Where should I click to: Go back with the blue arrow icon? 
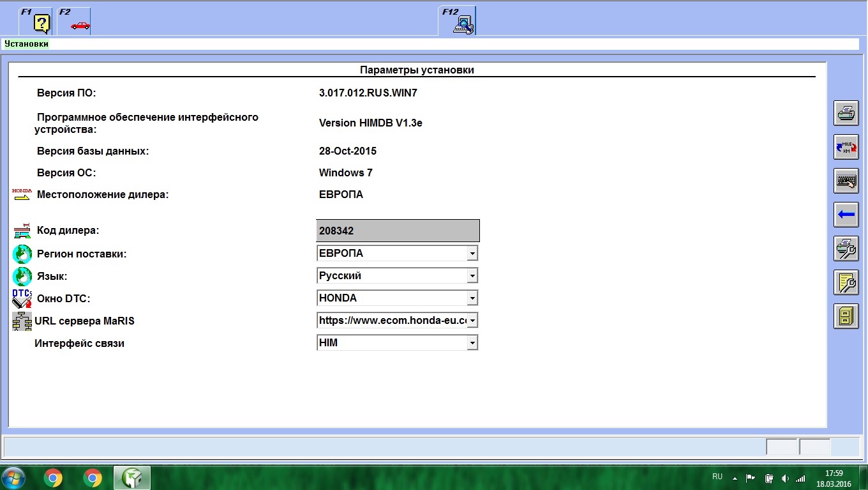846,215
